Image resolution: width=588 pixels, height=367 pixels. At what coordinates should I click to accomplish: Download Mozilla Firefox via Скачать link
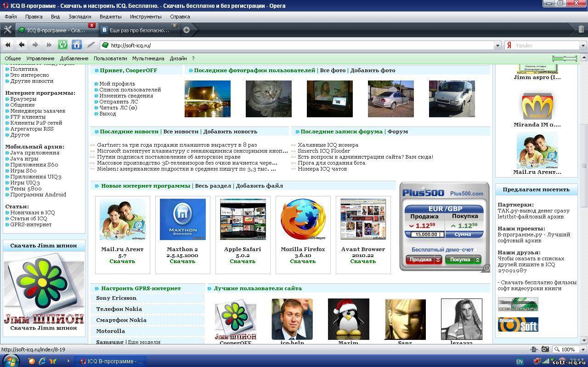point(303,261)
